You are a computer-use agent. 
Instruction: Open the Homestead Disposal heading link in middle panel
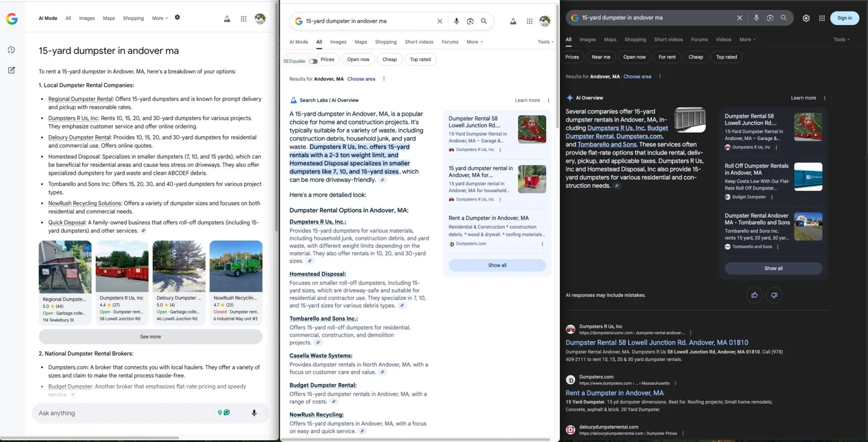[317, 274]
